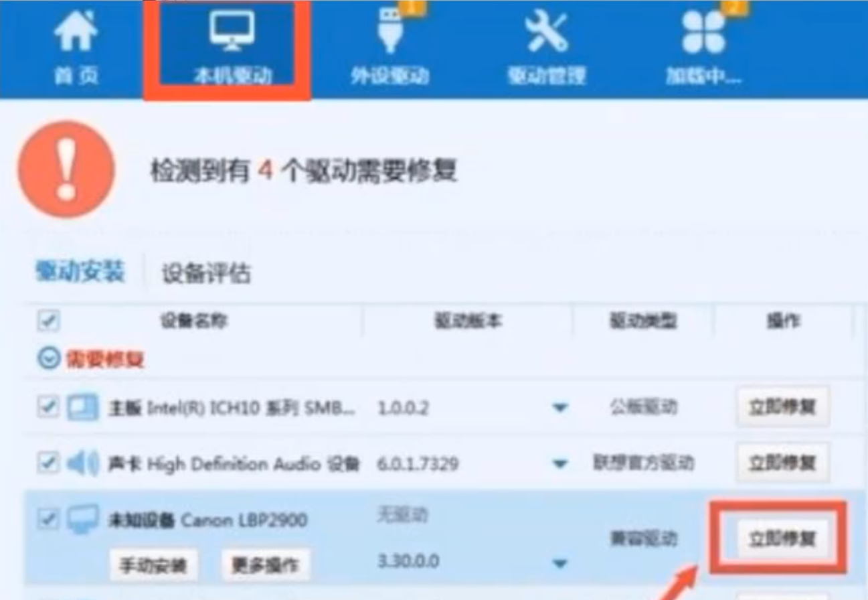Click the 加载中 four-leaf clover icon
This screenshot has height=600, width=868.
703,33
